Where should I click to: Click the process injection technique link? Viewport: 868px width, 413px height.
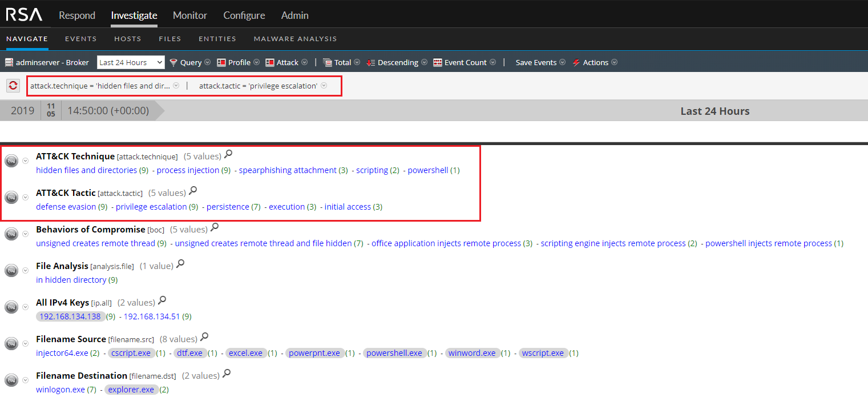coord(188,170)
